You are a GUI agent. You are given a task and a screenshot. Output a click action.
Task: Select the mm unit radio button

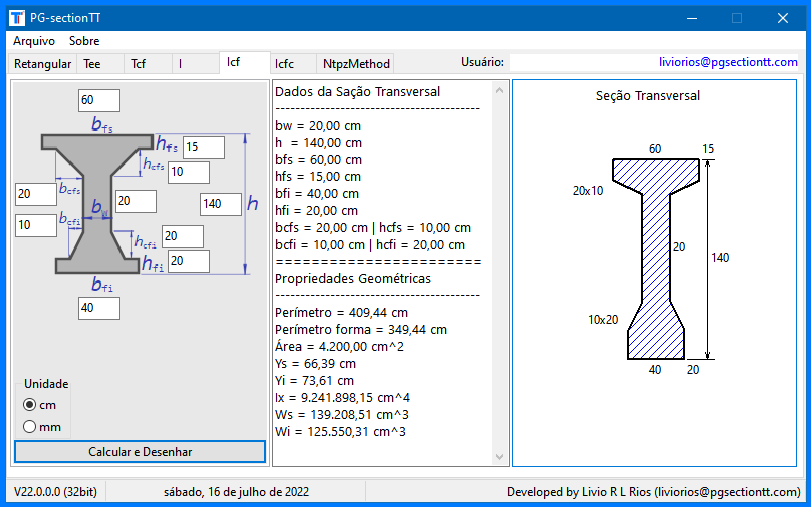click(42, 427)
